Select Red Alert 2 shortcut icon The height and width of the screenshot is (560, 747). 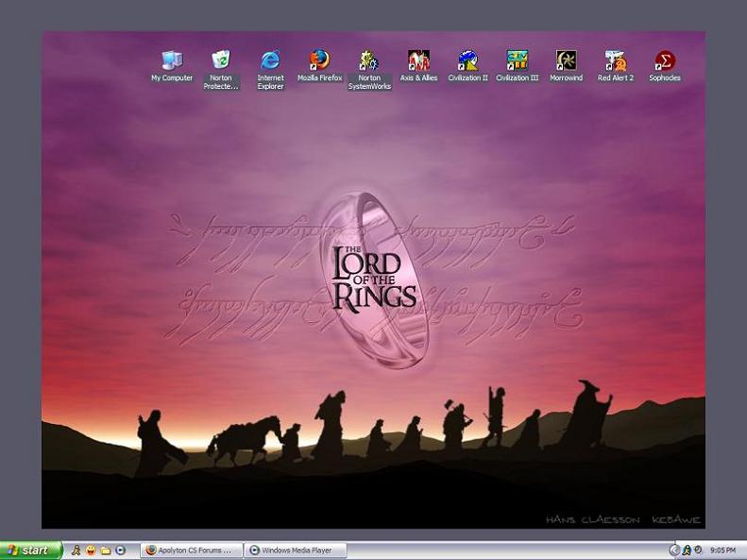click(x=616, y=62)
